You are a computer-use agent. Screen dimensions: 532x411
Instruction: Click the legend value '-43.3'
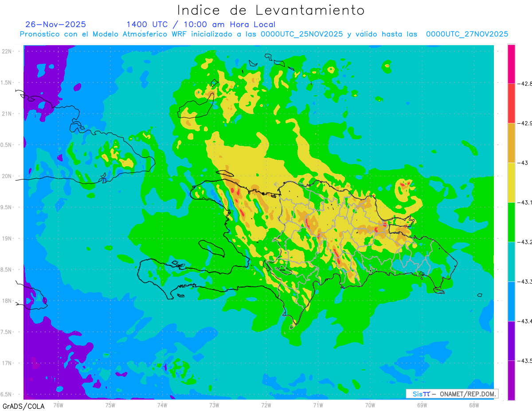point(525,282)
